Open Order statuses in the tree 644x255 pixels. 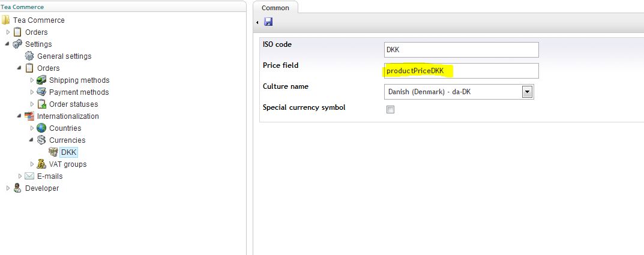(73, 104)
